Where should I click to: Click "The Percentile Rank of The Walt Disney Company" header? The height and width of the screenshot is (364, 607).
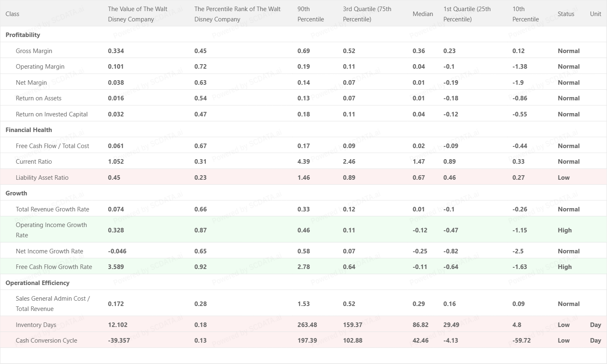click(x=237, y=14)
